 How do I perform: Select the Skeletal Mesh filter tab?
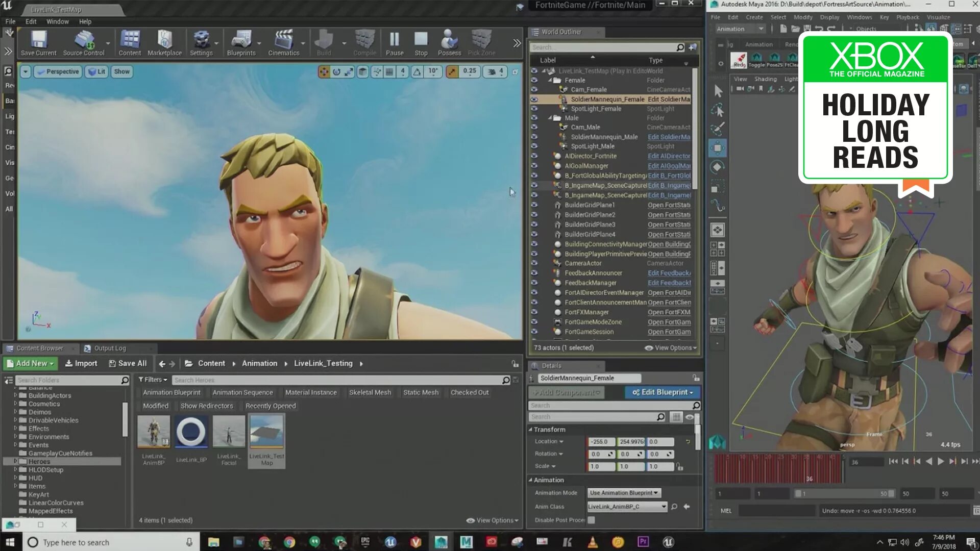click(370, 392)
